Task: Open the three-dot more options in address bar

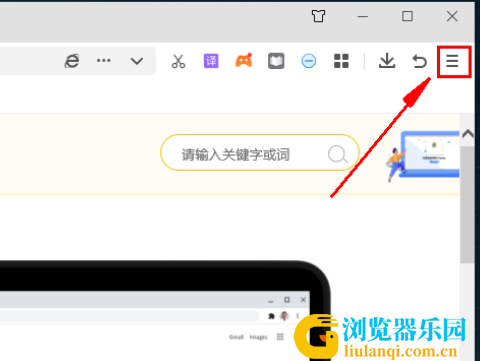Action: click(x=104, y=61)
